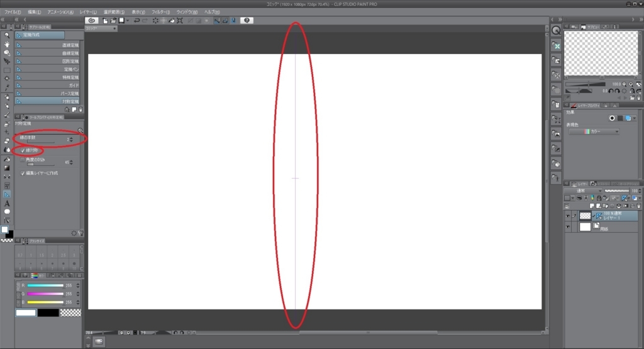Select the transparent color swatch
The image size is (644, 349).
pyautogui.click(x=70, y=313)
